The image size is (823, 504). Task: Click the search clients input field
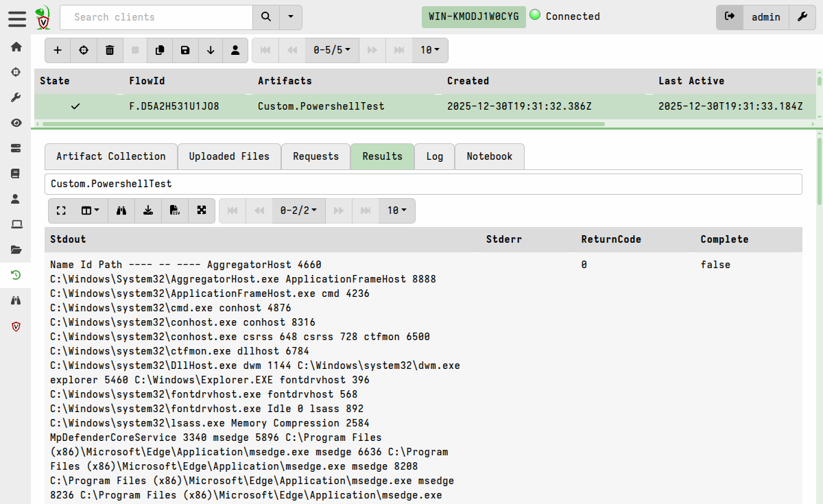pos(156,17)
